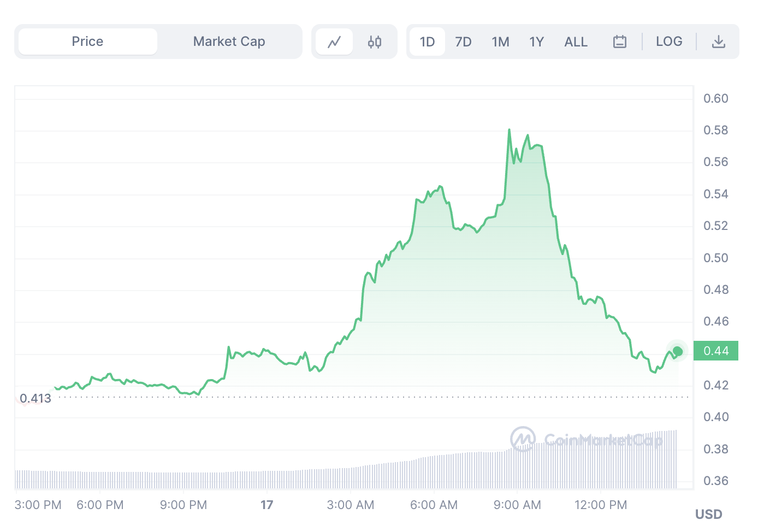The image size is (758, 532).
Task: Choose the ALL time range
Action: pyautogui.click(x=576, y=42)
